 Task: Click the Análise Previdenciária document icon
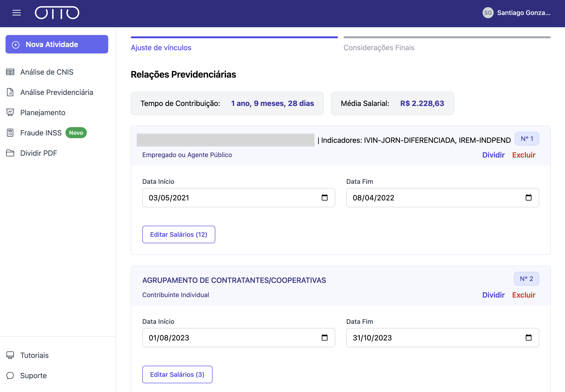coord(10,92)
